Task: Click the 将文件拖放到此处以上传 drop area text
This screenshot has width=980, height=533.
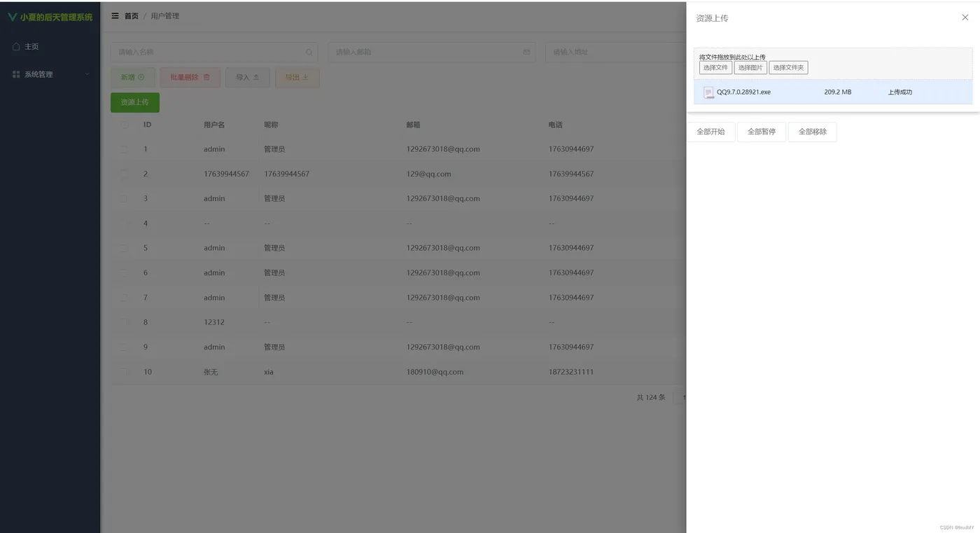Action: pos(732,57)
